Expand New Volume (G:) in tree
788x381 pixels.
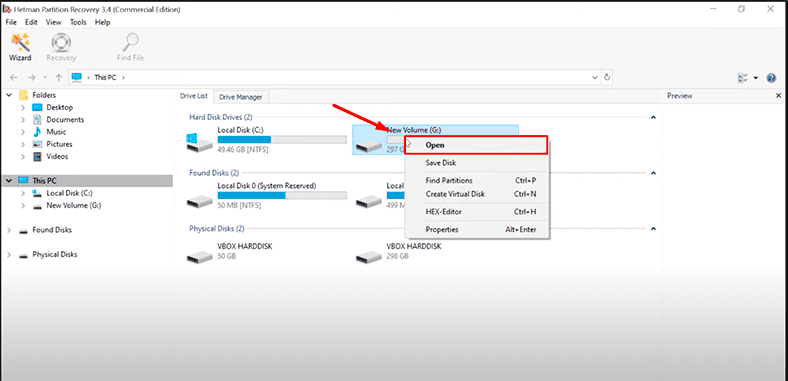pos(23,205)
